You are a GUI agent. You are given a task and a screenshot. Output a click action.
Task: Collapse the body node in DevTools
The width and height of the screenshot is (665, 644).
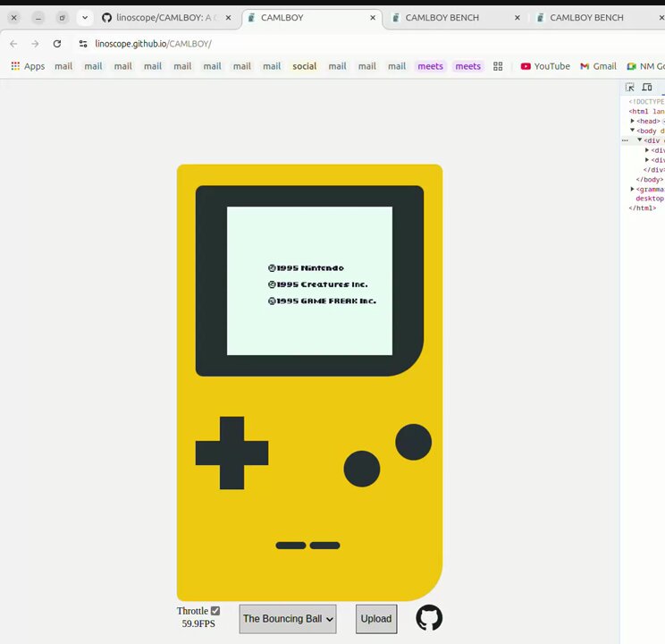click(x=632, y=131)
